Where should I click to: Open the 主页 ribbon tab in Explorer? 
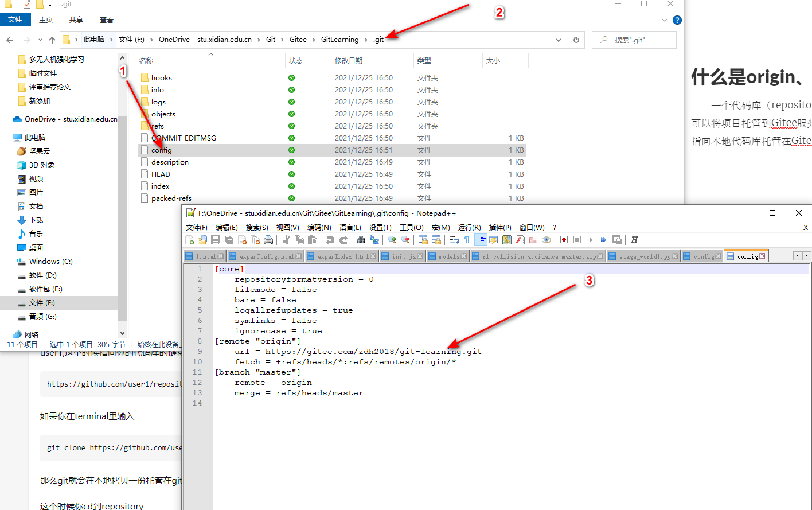tap(46, 20)
